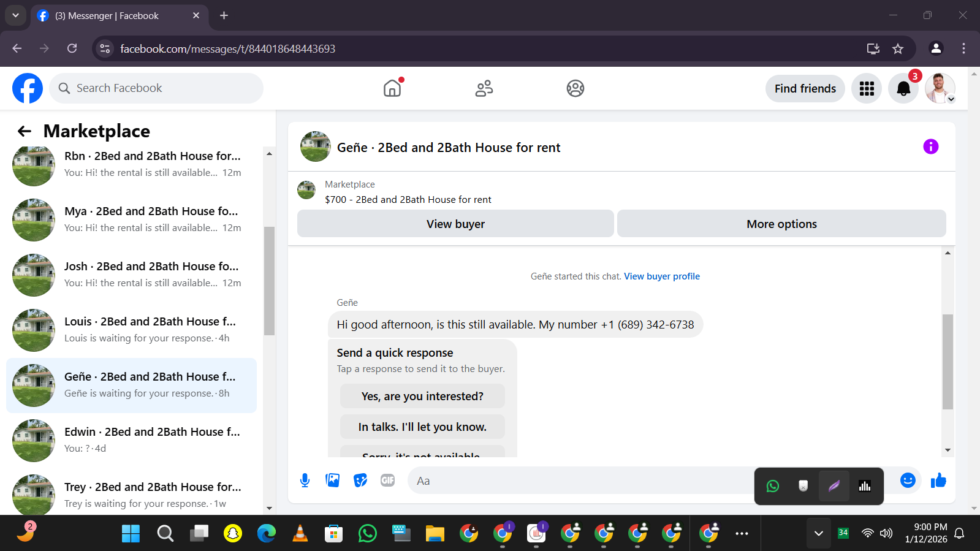Click the View buyer button
The height and width of the screenshot is (551, 980).
pyautogui.click(x=455, y=224)
